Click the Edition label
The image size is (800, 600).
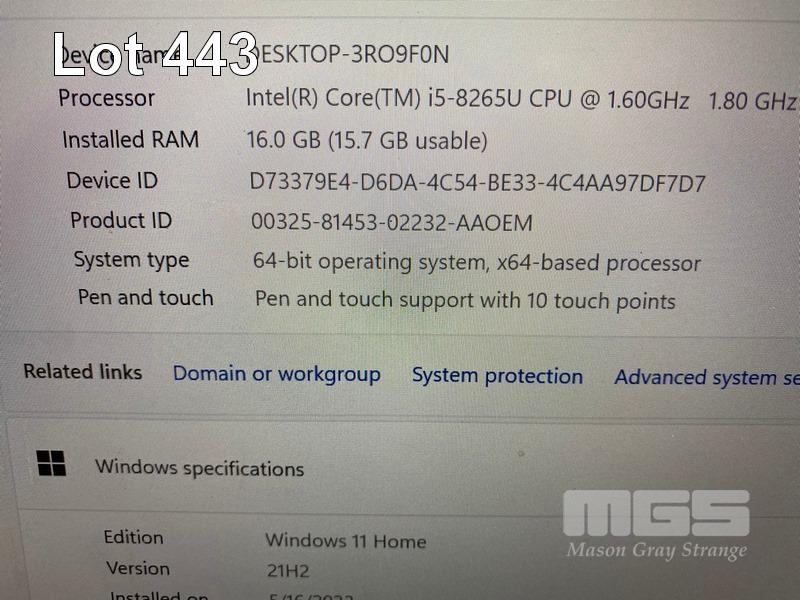pyautogui.click(x=134, y=537)
